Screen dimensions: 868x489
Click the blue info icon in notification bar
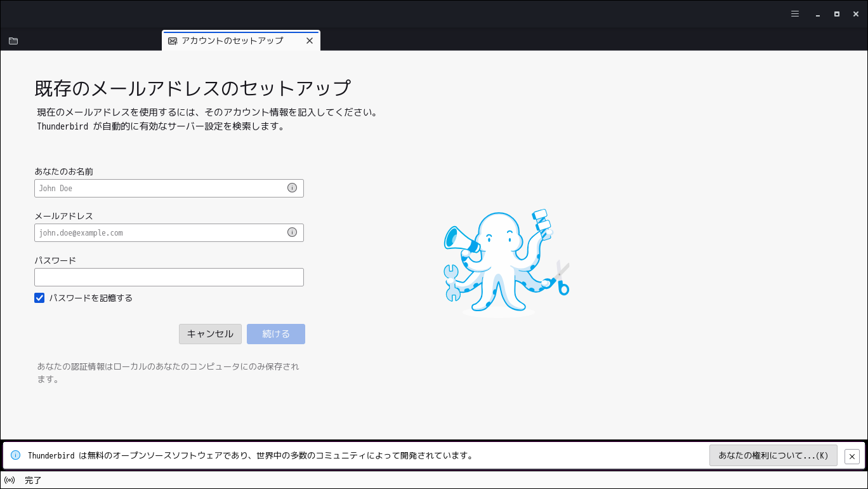coord(16,455)
